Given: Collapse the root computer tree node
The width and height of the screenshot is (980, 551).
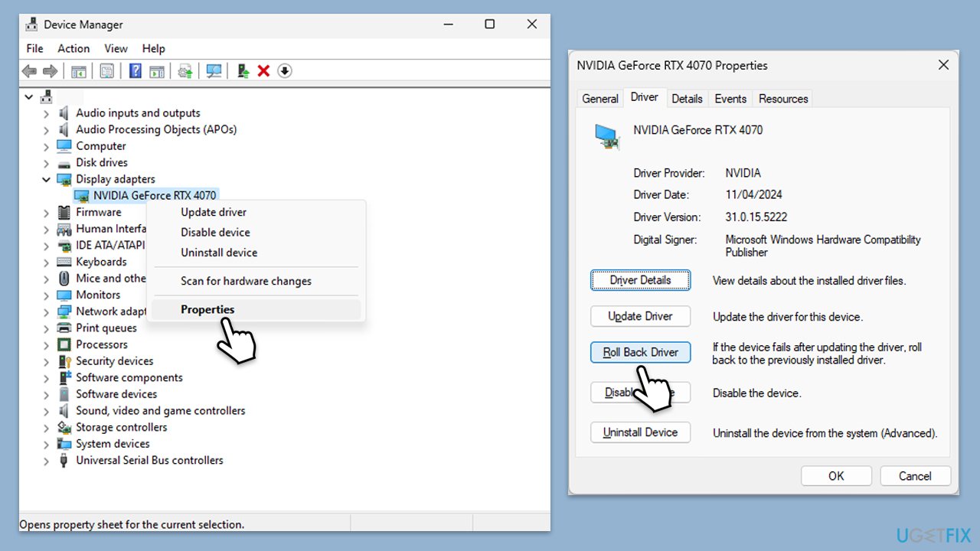Looking at the screenshot, I should [29, 97].
